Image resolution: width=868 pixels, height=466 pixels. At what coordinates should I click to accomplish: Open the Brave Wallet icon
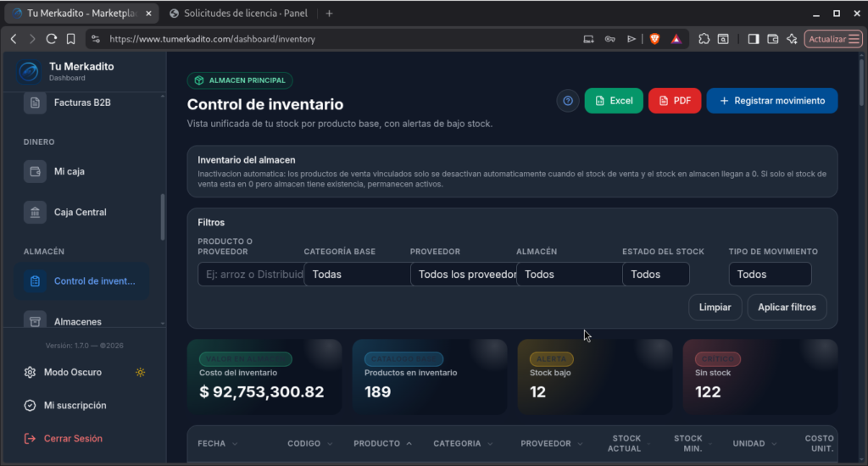[773, 39]
